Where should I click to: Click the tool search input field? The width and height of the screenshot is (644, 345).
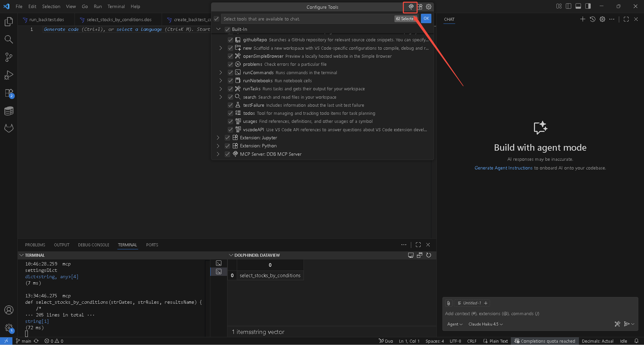[307, 19]
